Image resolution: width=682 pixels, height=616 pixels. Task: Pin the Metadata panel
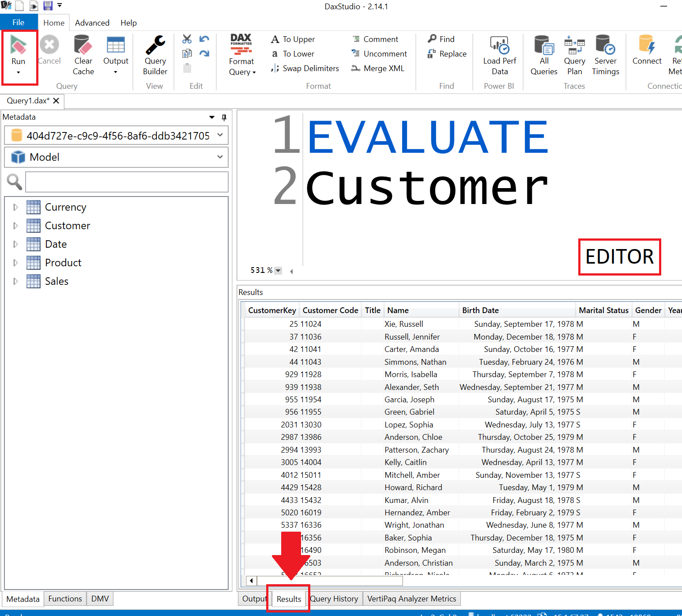[x=224, y=117]
